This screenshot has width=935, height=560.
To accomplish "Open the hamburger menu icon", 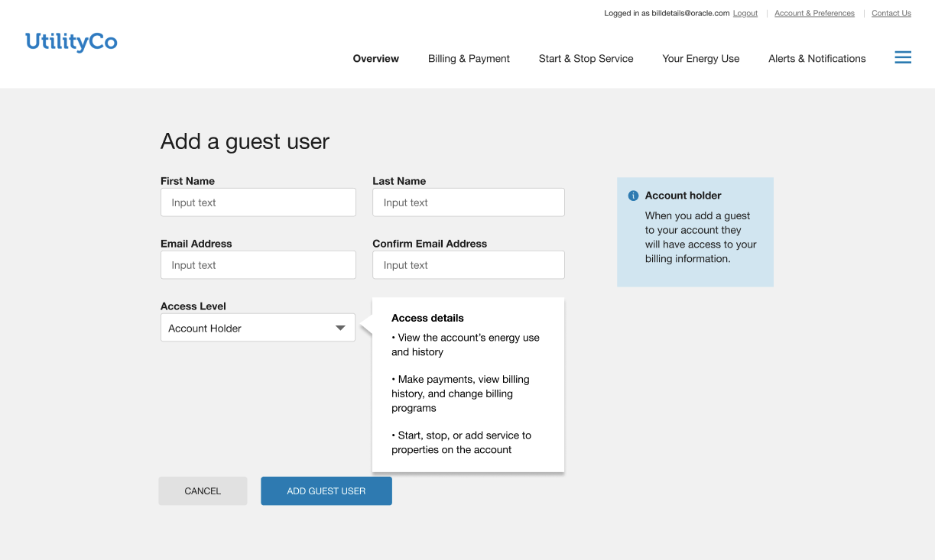I will (x=903, y=58).
